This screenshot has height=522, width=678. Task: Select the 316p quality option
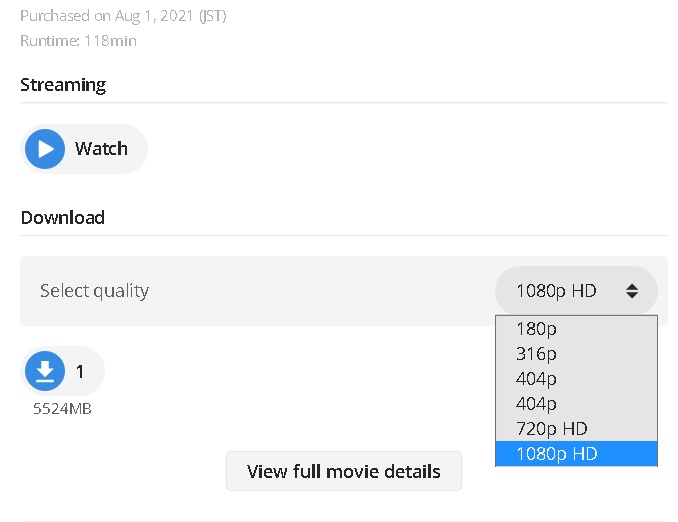click(576, 354)
